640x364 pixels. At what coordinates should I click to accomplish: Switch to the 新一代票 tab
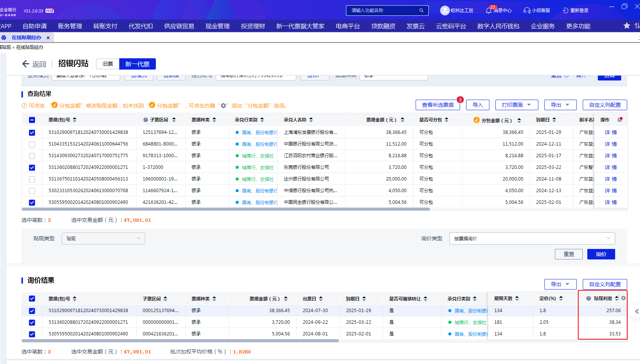point(137,64)
